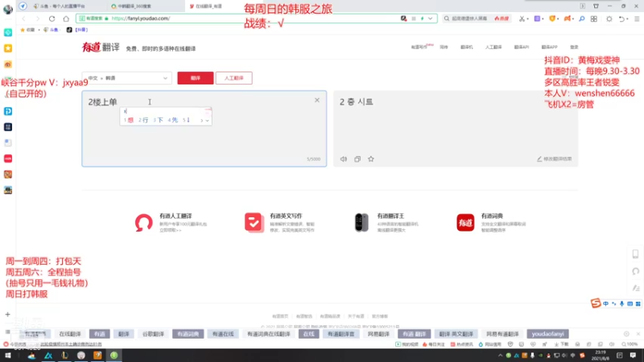
Task: Click the youdaofanyi suggestion chip
Action: tap(548, 334)
